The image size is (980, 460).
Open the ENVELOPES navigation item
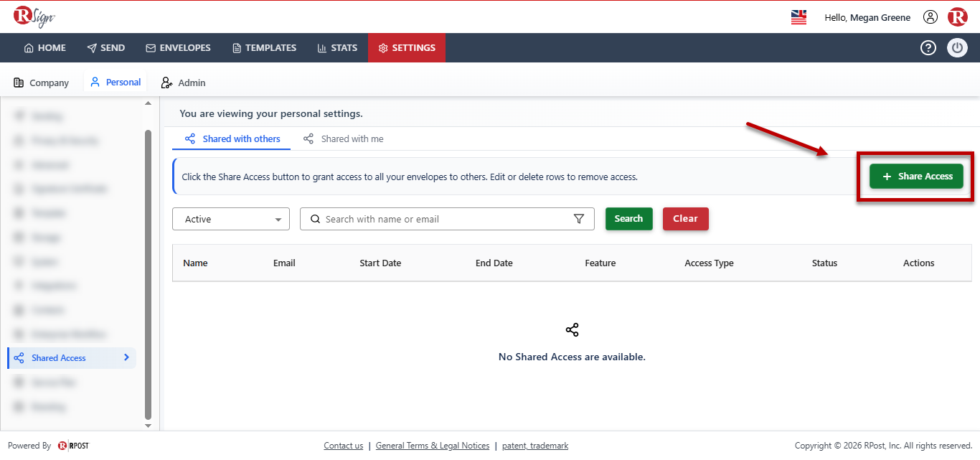click(178, 48)
